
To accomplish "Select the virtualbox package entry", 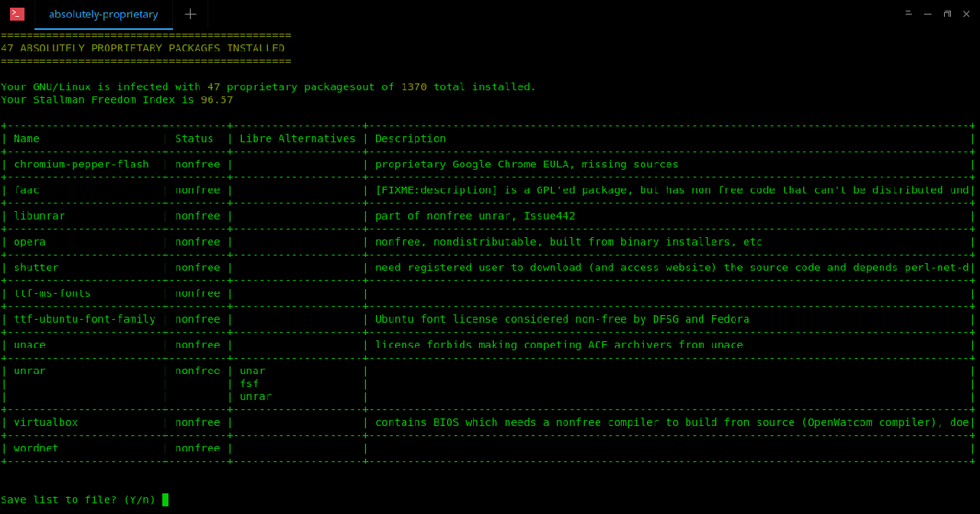I will pyautogui.click(x=46, y=422).
